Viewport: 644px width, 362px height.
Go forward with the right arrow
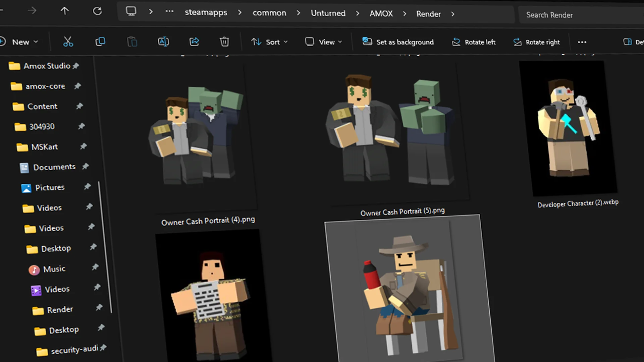tap(32, 11)
